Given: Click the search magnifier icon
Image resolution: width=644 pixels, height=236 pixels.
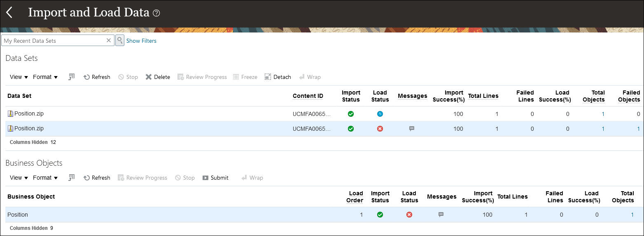Looking at the screenshot, I should pos(119,40).
